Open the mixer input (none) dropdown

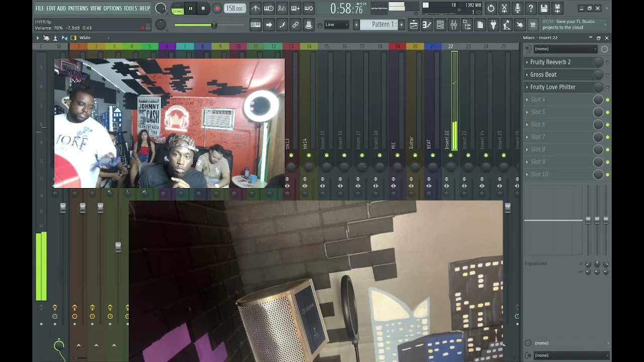(565, 49)
